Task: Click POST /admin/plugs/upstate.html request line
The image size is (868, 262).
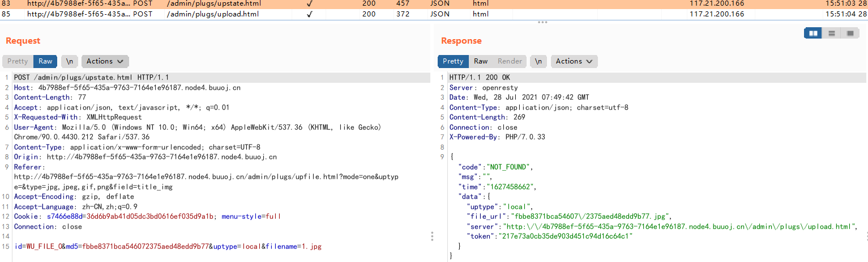Action: pos(92,78)
